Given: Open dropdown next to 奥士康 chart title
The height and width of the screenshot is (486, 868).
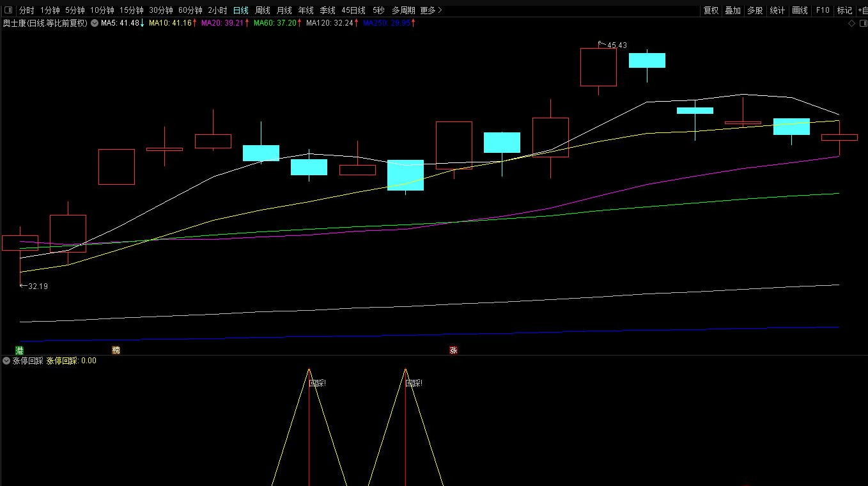Looking at the screenshot, I should click(95, 23).
